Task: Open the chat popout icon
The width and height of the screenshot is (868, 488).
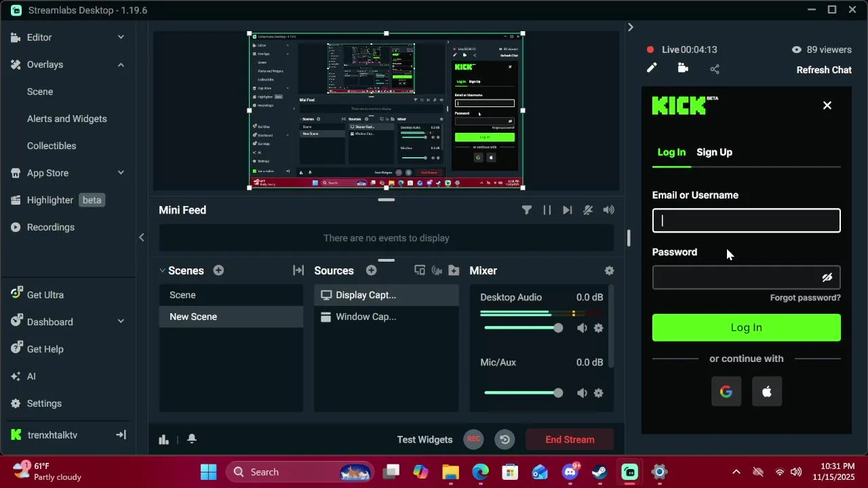Action: pyautogui.click(x=683, y=68)
